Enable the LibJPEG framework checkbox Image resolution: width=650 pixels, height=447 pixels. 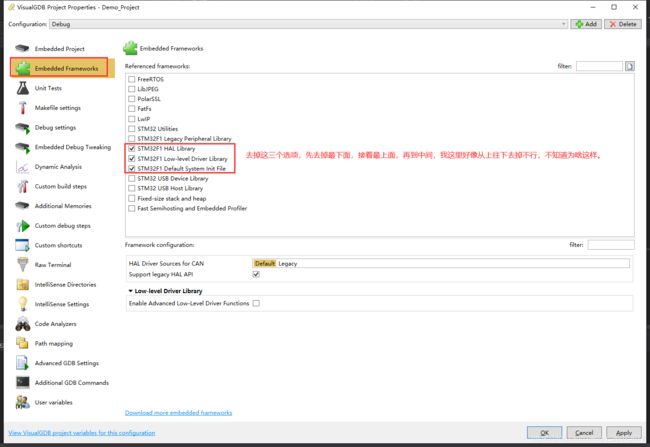(132, 89)
